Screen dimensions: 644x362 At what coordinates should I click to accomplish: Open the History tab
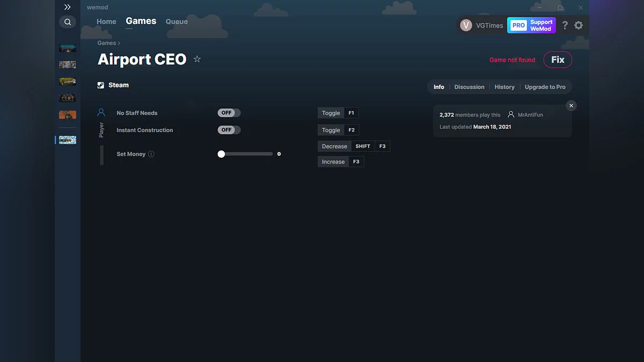click(x=504, y=87)
